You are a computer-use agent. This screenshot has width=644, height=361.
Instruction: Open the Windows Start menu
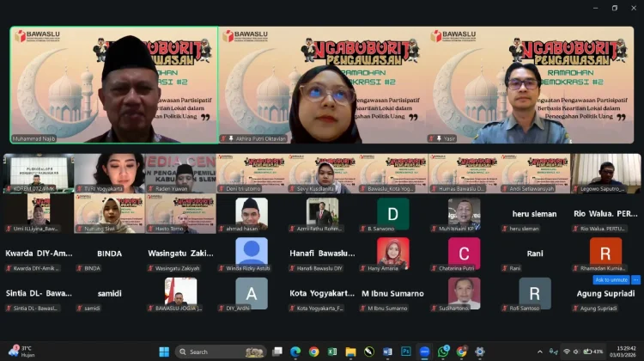click(x=164, y=352)
